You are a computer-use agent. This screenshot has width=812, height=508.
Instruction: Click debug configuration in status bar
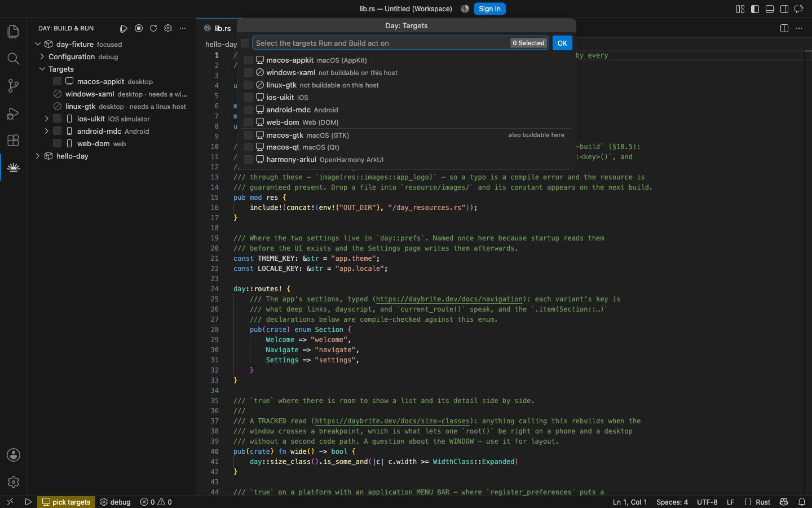[x=116, y=502]
